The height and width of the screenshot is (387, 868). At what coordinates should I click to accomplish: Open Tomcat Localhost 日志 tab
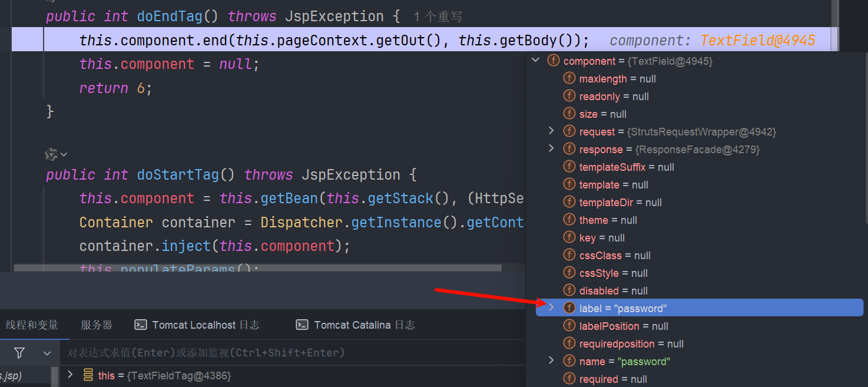(x=197, y=325)
